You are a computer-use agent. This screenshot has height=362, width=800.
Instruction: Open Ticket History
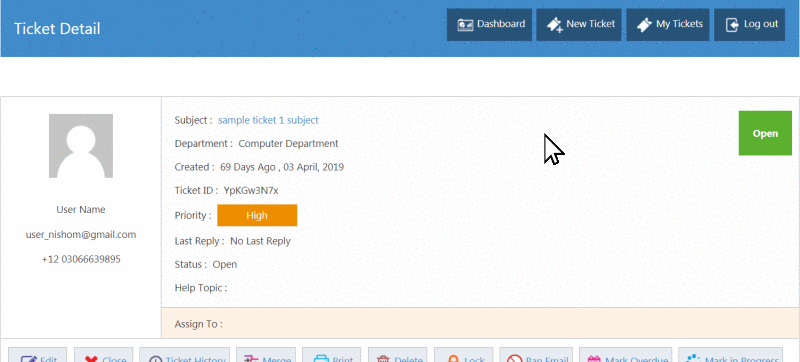click(185, 355)
